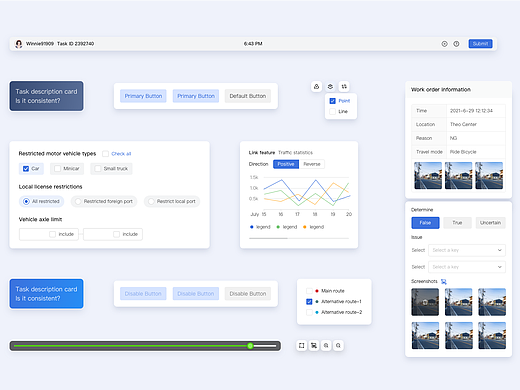Open second work order photo thumbnail
Viewport: 520px width, 390px height.
coord(458,176)
